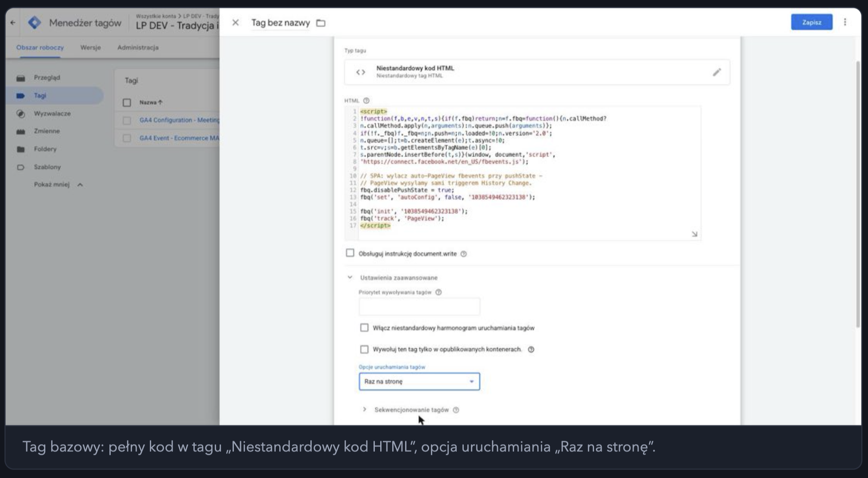Viewport: 868px width, 478px height.
Task: Click help icon beside published containers option
Action: [531, 349]
